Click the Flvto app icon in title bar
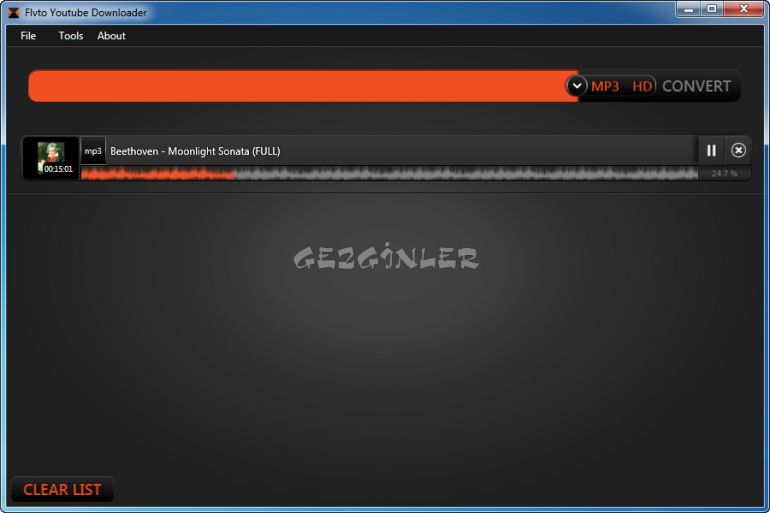 (x=14, y=12)
